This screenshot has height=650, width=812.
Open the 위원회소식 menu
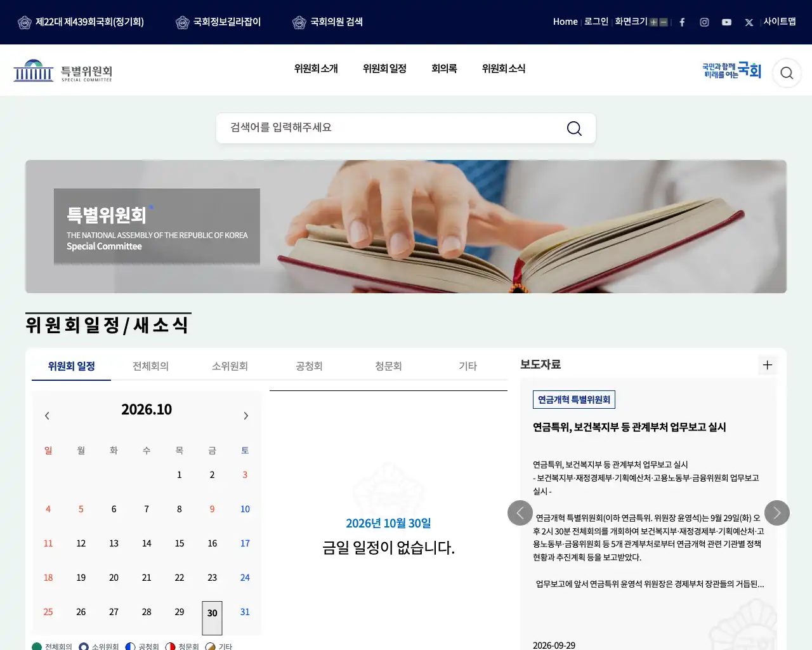[504, 69]
